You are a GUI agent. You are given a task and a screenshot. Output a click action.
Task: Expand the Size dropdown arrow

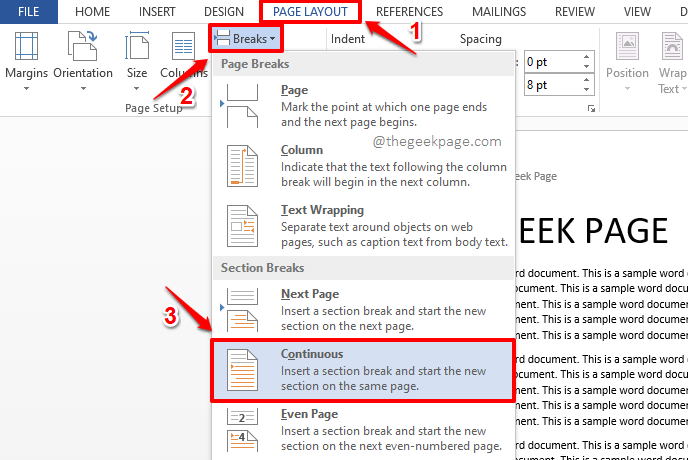click(x=136, y=89)
